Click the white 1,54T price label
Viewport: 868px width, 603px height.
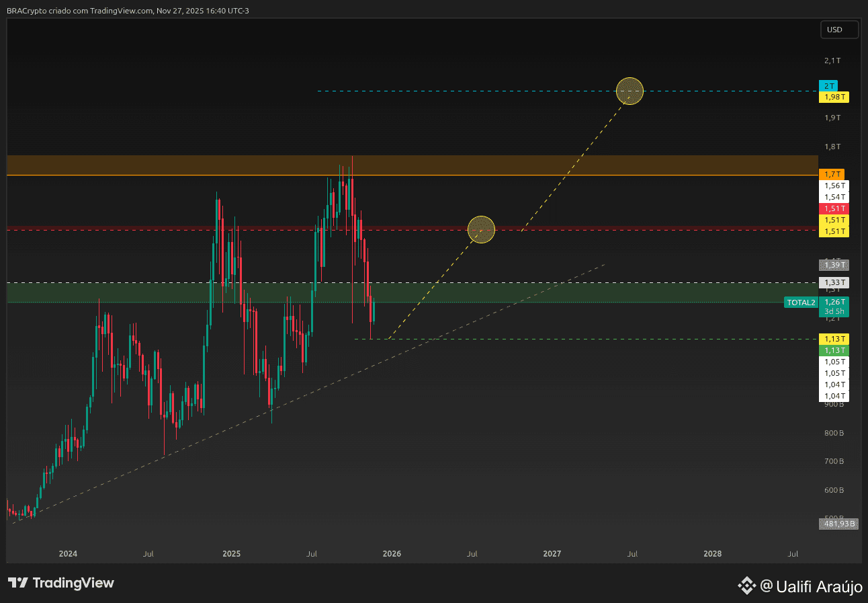coord(834,197)
